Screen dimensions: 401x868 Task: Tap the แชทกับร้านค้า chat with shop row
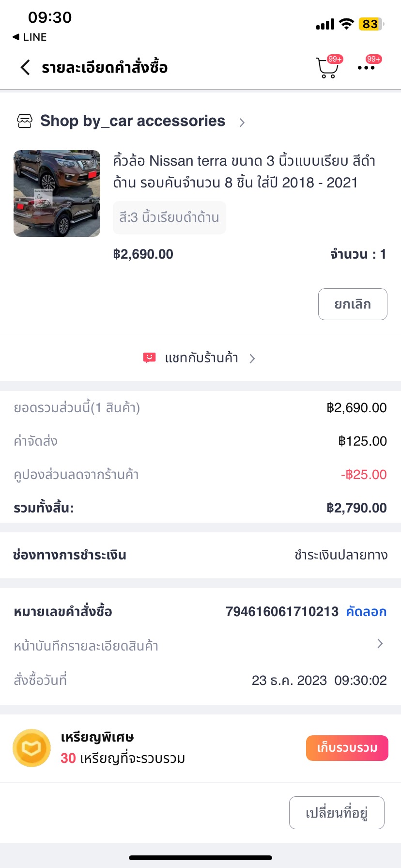(201, 358)
